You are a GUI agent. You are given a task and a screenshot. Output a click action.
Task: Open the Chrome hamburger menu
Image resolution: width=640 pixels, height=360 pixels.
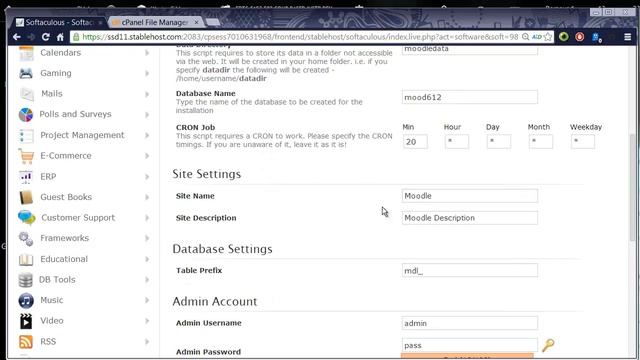(x=628, y=37)
